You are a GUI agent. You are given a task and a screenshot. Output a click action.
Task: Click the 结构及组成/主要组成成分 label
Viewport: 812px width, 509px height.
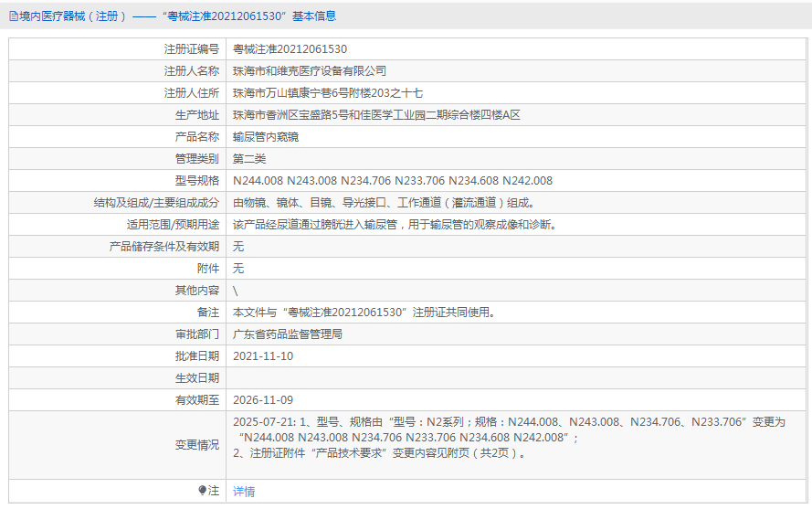(x=156, y=203)
